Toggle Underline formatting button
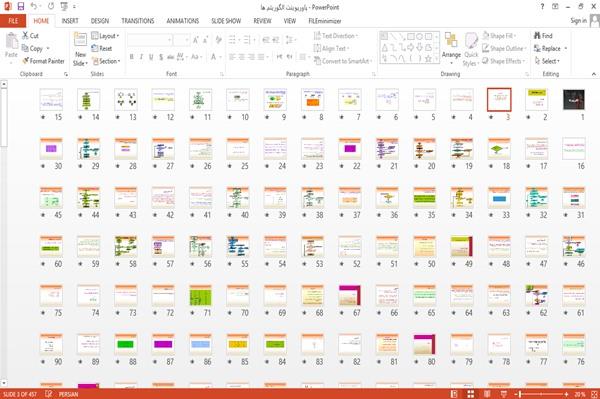600x399 pixels. pyautogui.click(x=151, y=57)
